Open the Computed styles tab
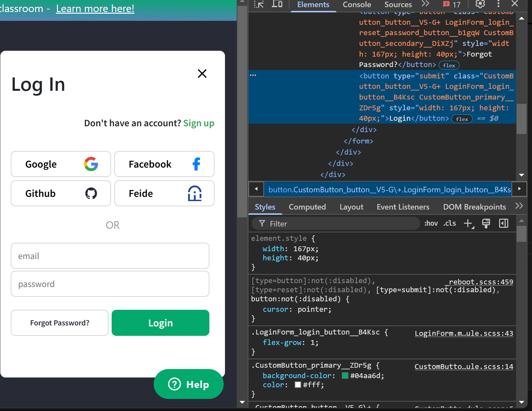 coord(307,207)
